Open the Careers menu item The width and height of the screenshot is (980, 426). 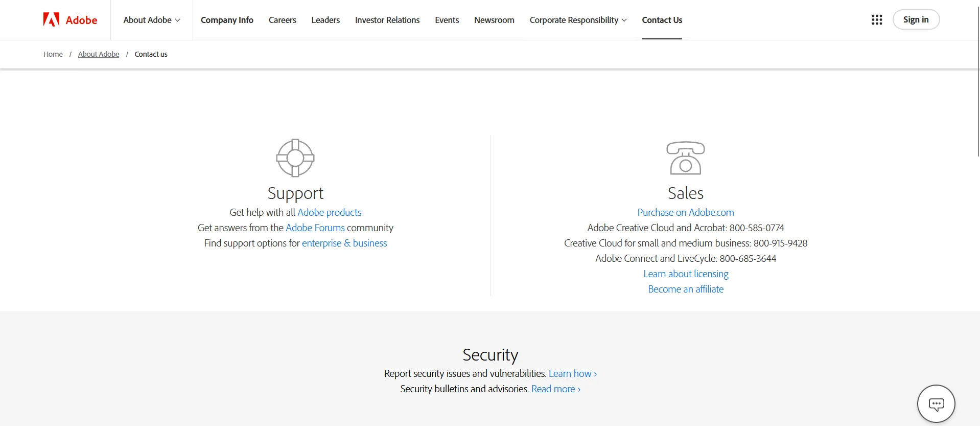pos(283,20)
